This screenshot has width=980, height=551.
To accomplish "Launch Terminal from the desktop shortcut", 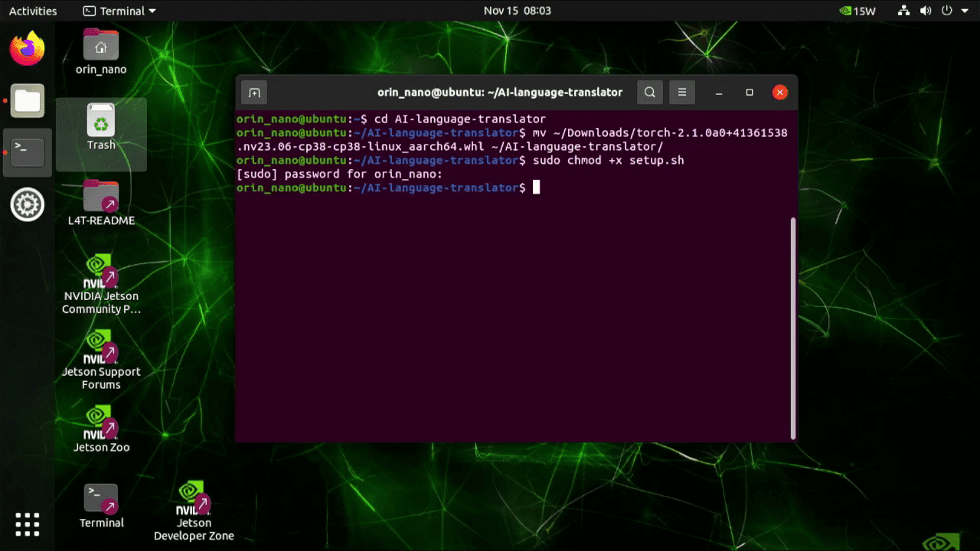I will coord(100,496).
